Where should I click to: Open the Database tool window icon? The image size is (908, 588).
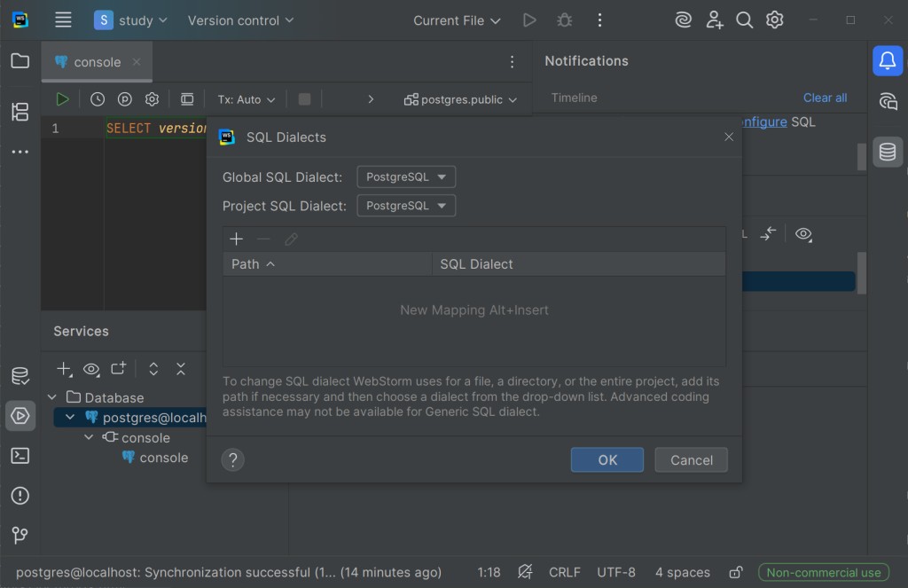[x=888, y=153]
